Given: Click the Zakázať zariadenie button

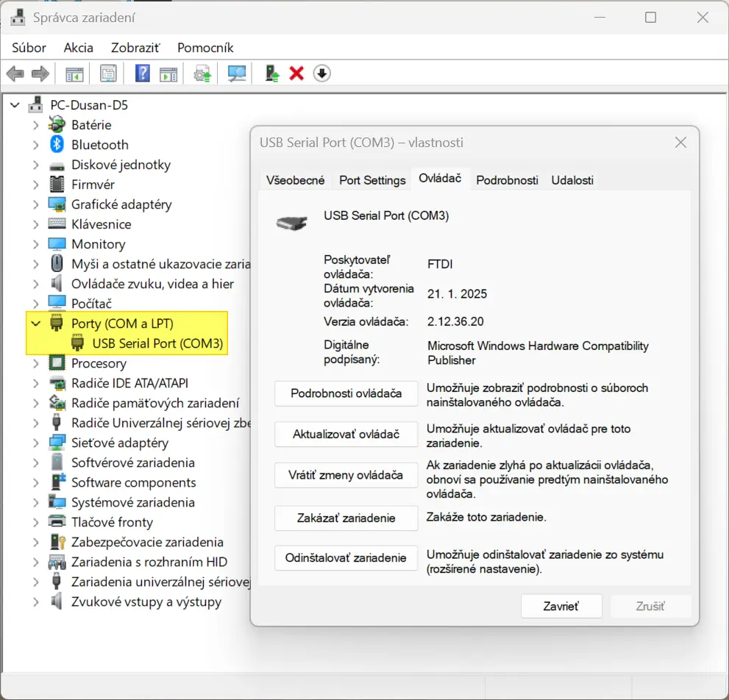Looking at the screenshot, I should tap(346, 518).
